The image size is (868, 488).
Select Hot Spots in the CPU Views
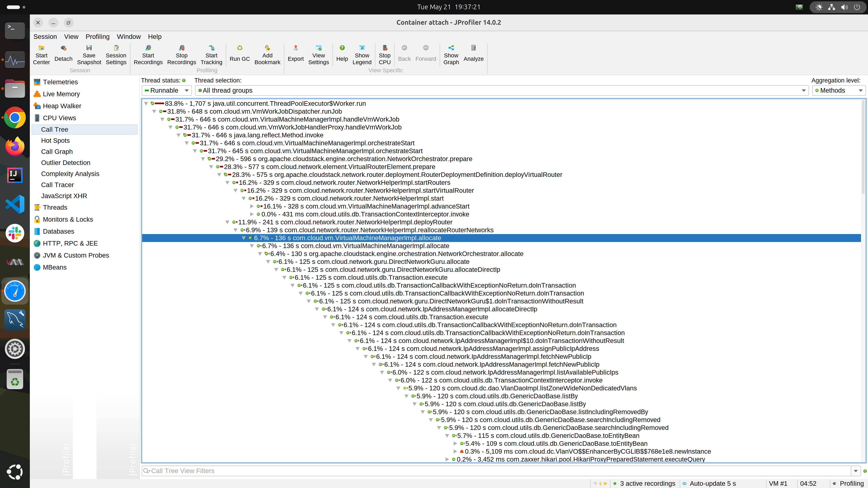click(55, 141)
